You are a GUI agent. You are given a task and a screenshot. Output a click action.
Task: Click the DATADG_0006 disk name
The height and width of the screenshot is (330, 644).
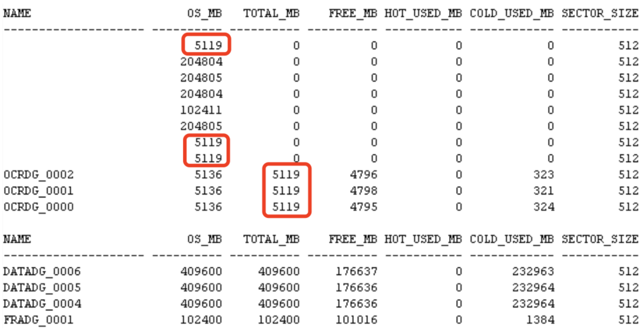tap(42, 271)
